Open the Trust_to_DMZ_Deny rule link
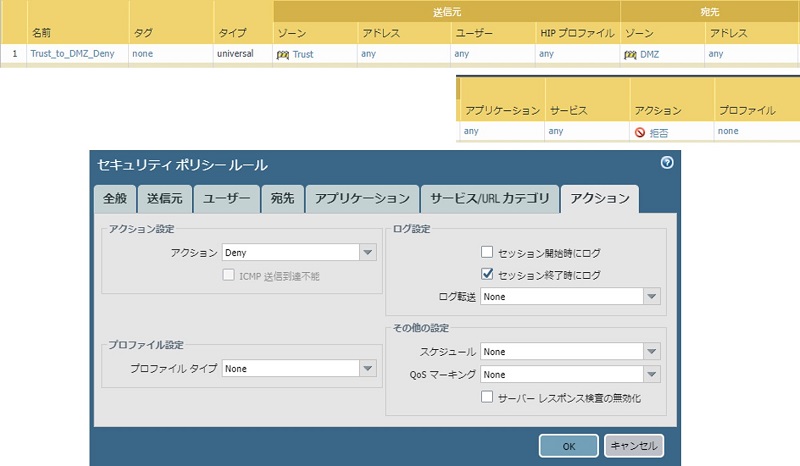800x466 pixels. (x=75, y=54)
